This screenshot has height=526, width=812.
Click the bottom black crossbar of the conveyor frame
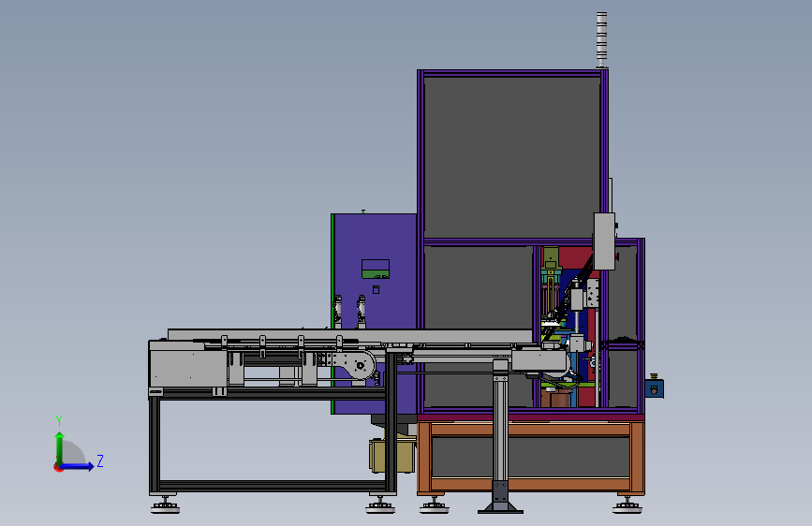pyautogui.click(x=273, y=486)
